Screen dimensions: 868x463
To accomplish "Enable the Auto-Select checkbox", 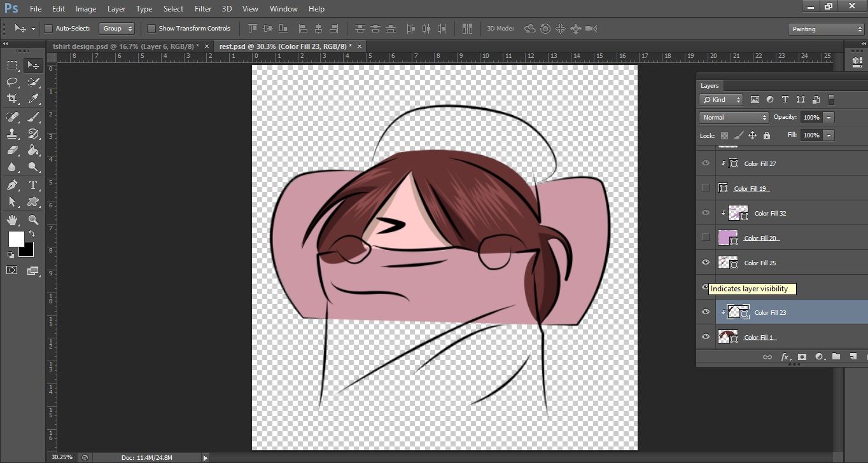I will coord(48,29).
